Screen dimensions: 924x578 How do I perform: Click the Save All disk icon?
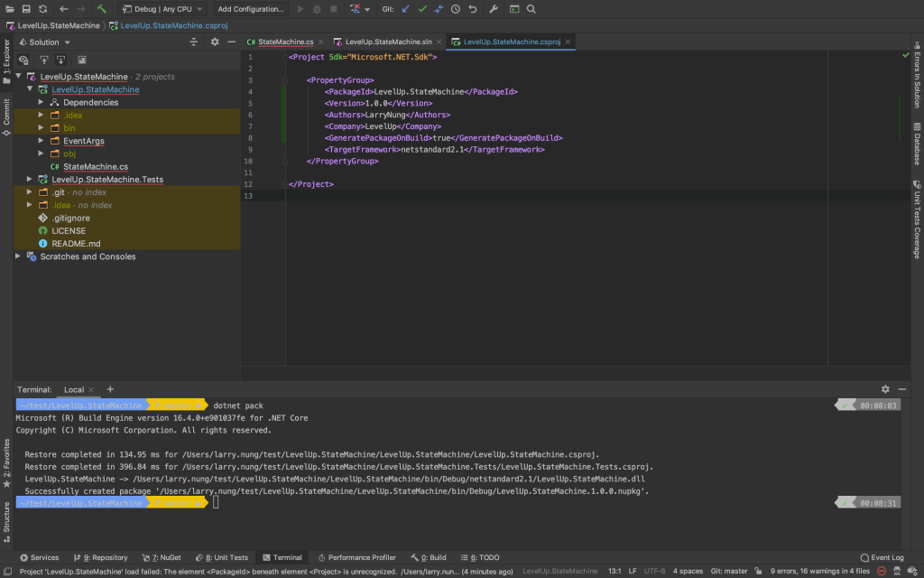pyautogui.click(x=26, y=9)
